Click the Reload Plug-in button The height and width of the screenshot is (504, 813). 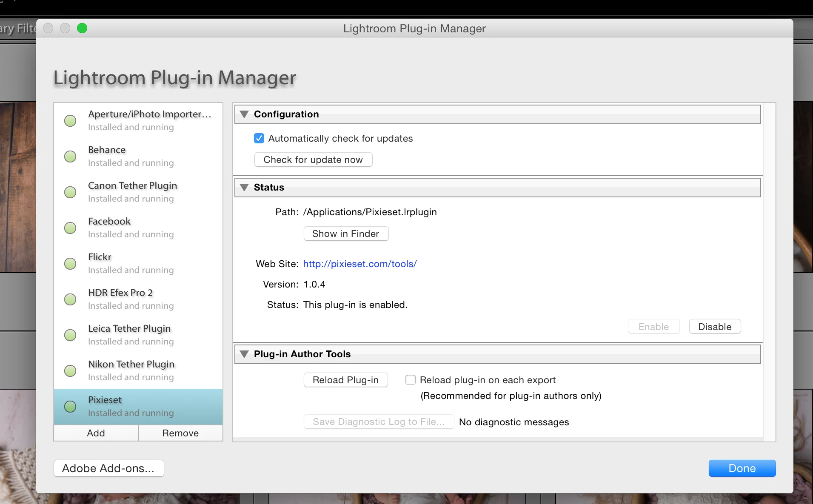345,380
